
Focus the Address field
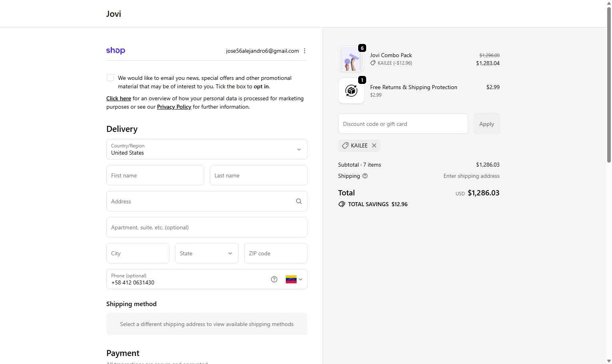(207, 201)
